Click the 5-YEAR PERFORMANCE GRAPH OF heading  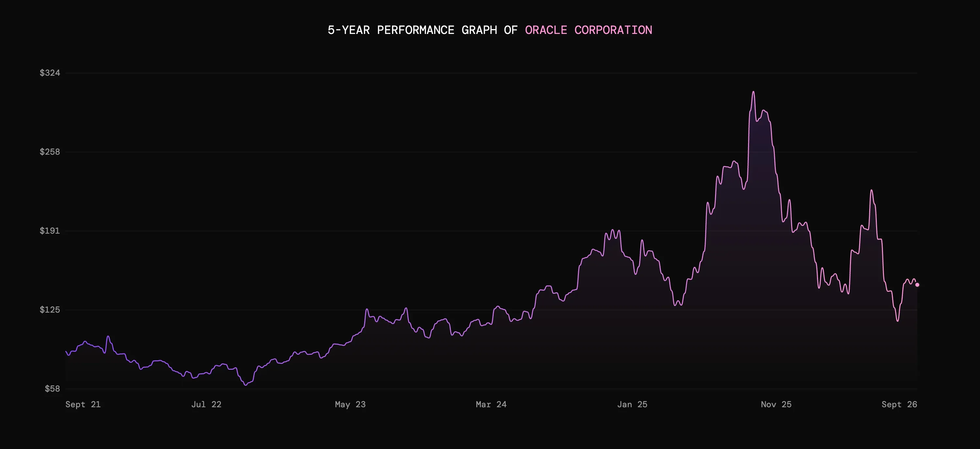pyautogui.click(x=423, y=30)
